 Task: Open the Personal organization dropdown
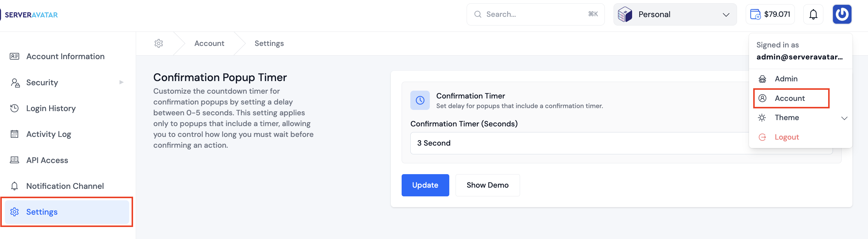[675, 14]
